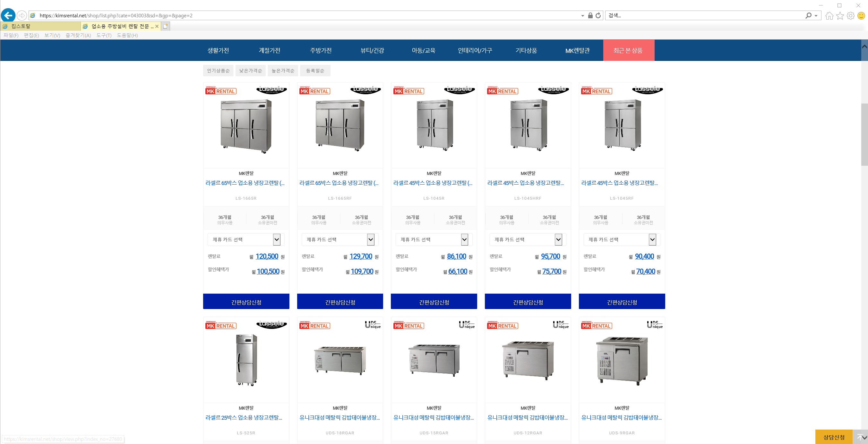Open 제휴 카드 선택 dropdown for LS-1045R
868x444 pixels.
434,239
